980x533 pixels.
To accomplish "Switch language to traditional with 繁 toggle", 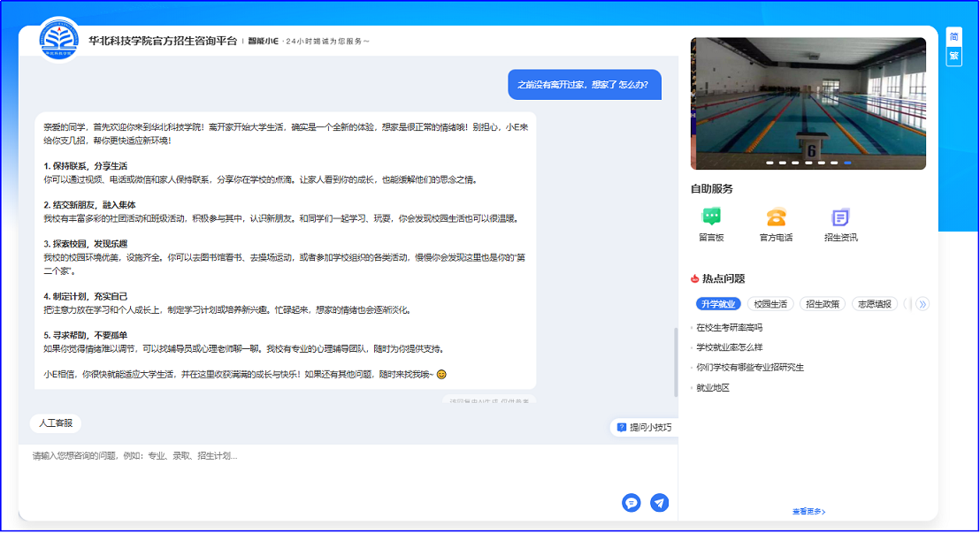I will pyautogui.click(x=953, y=56).
